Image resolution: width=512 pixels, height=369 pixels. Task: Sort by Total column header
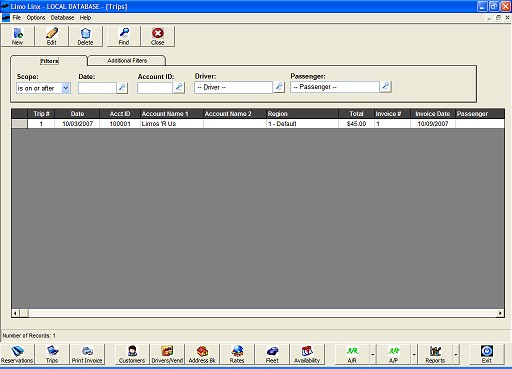356,114
